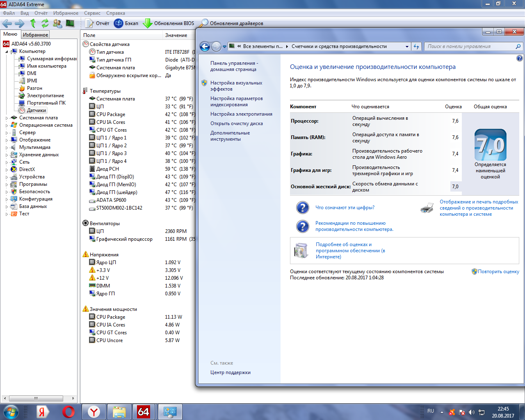Expand the Мультимедиа tree node
This screenshot has height=420, width=525.
[7, 148]
